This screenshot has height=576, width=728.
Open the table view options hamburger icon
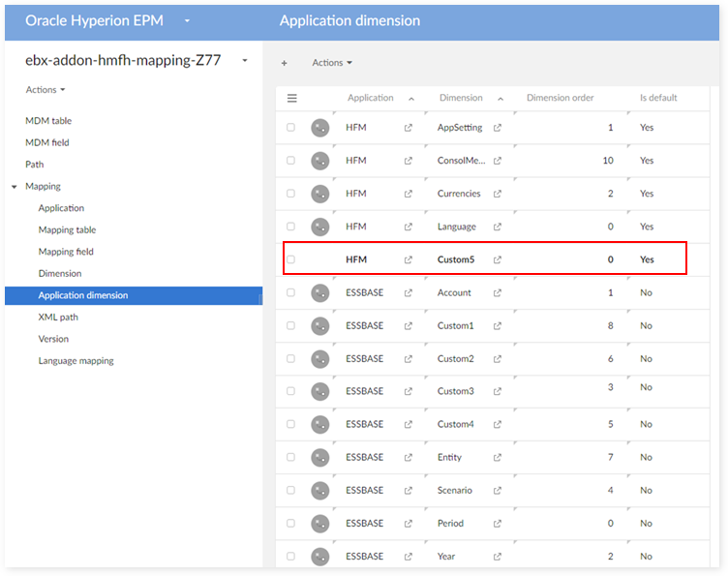point(292,98)
